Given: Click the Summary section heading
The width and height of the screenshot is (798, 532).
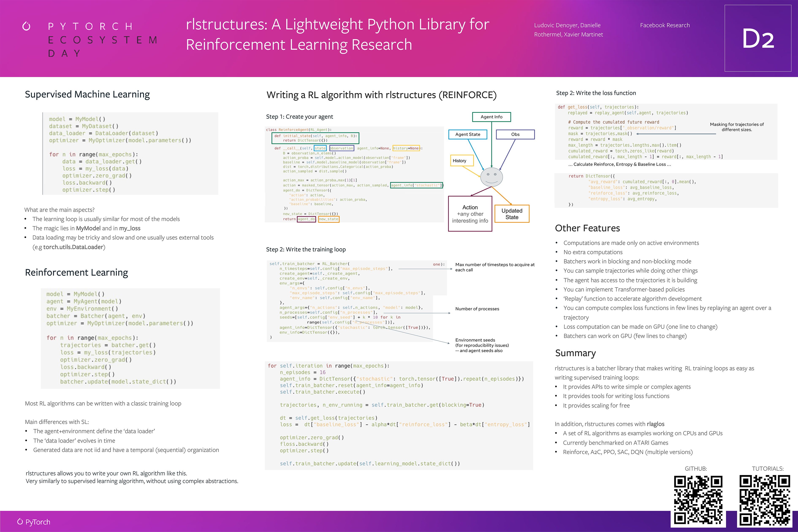Looking at the screenshot, I should (x=575, y=353).
